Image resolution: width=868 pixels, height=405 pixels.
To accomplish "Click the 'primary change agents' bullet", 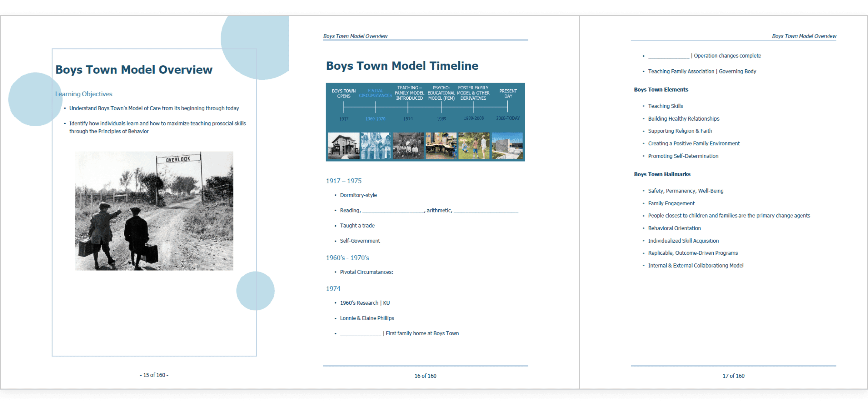I will [x=729, y=216].
